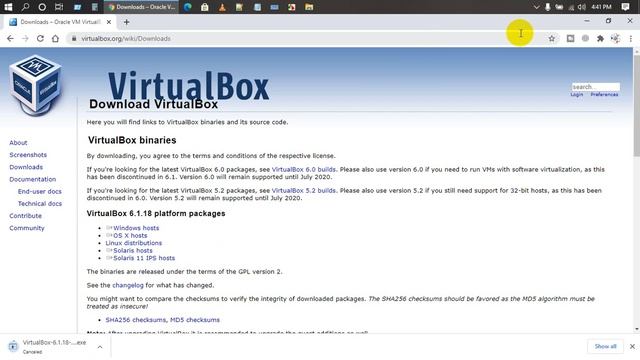
Task: Click the microphone tray icon
Action: (547, 7)
